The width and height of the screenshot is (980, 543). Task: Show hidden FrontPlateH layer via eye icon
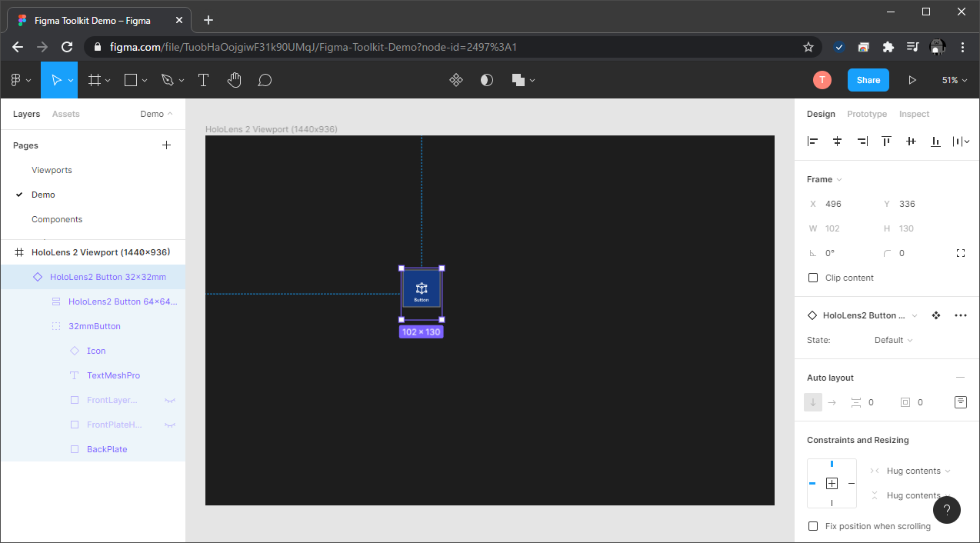pyautogui.click(x=171, y=425)
